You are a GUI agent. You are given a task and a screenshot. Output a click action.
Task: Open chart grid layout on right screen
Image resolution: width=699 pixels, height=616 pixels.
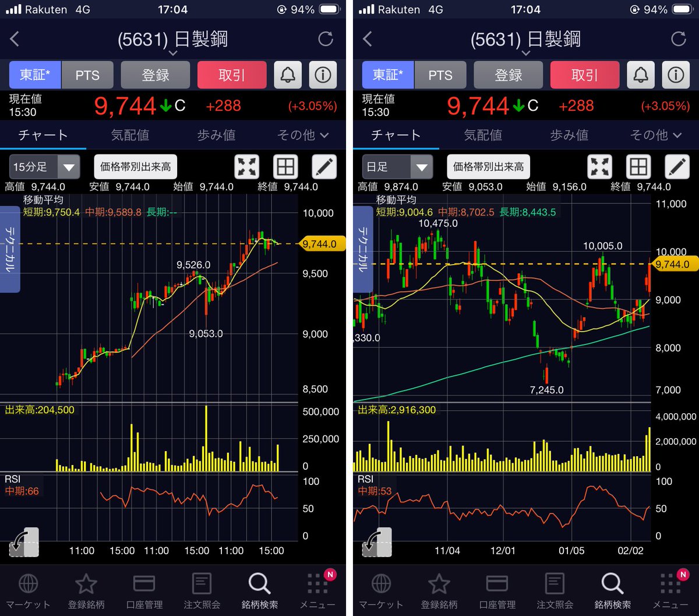[638, 167]
